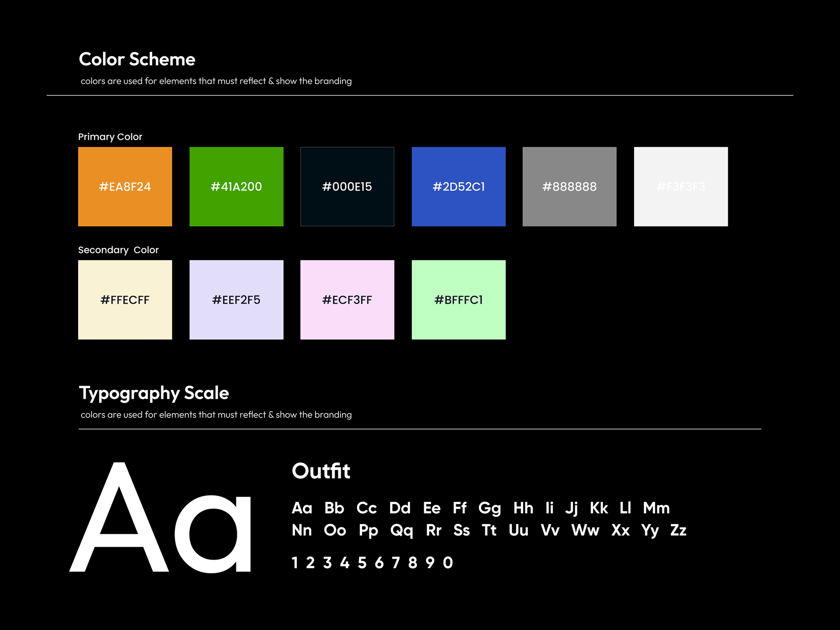Select the green #41A200 swatch
This screenshot has height=630, width=840.
coord(236,186)
